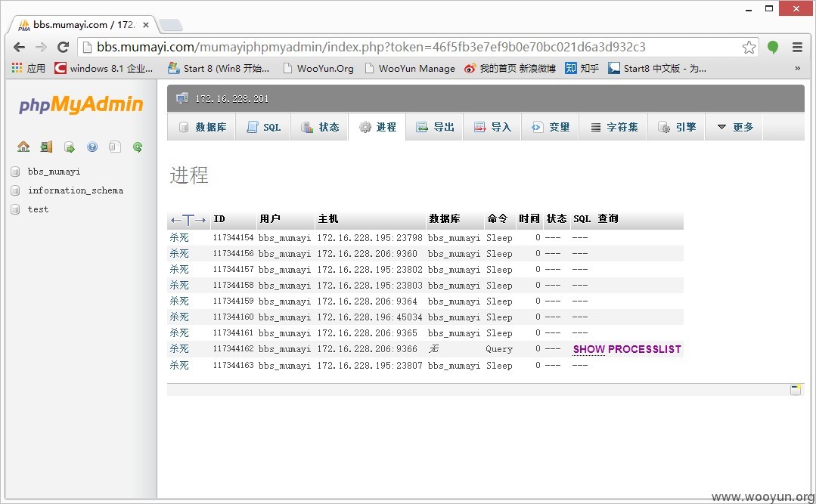The height and width of the screenshot is (504, 816).
Task: Open the SQL tab
Action: pyautogui.click(x=263, y=127)
